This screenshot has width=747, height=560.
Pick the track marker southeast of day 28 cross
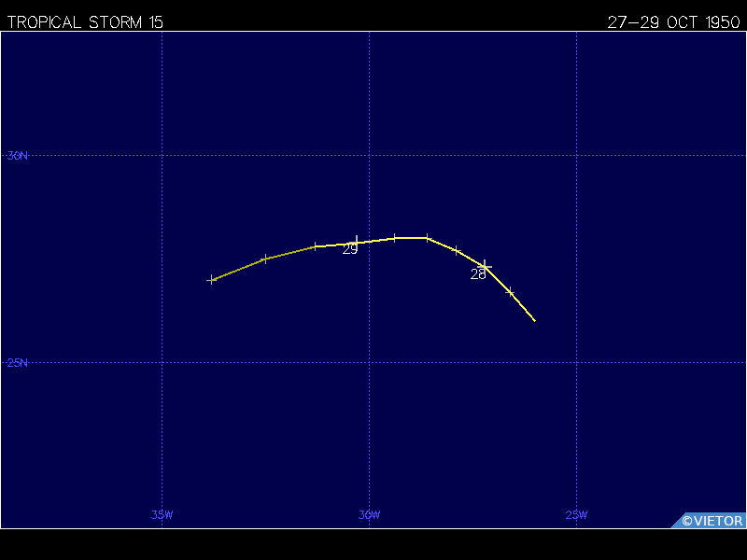(510, 291)
